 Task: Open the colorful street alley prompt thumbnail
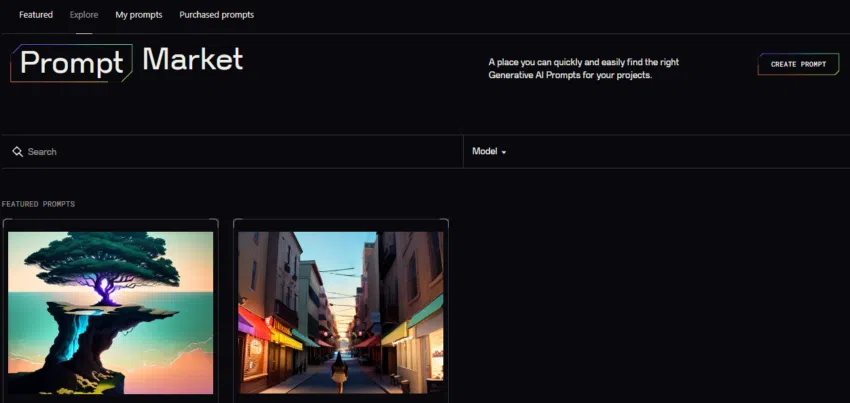coord(340,313)
